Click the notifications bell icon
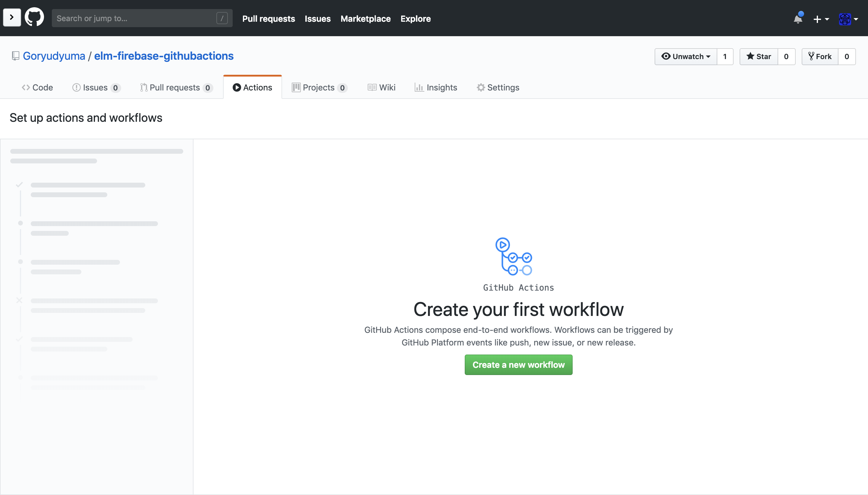 coord(797,18)
